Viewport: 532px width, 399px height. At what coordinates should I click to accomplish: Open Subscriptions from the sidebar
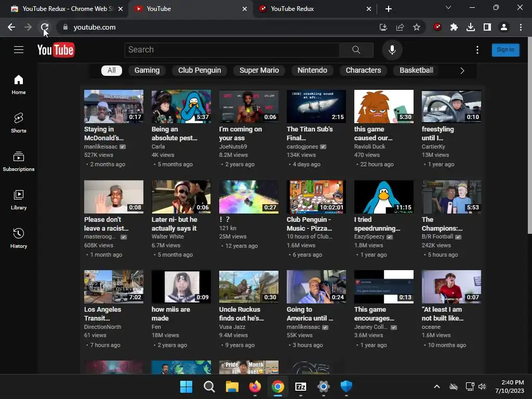[19, 162]
